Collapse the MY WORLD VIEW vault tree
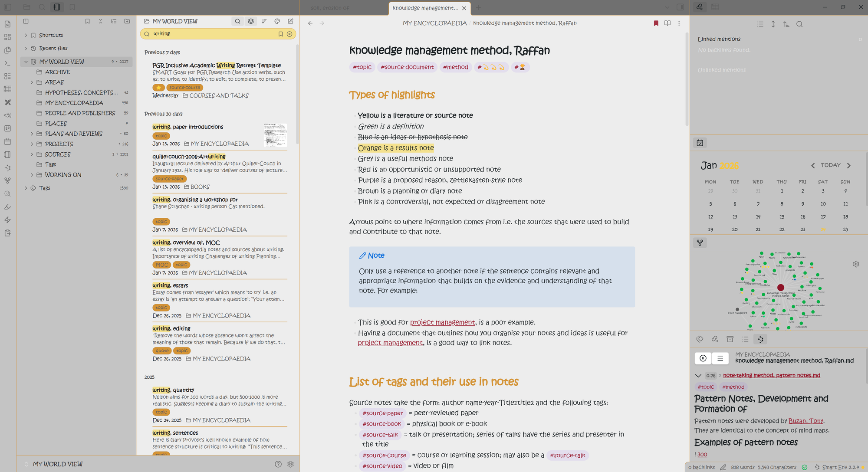Image resolution: width=868 pixels, height=472 pixels. (26, 62)
